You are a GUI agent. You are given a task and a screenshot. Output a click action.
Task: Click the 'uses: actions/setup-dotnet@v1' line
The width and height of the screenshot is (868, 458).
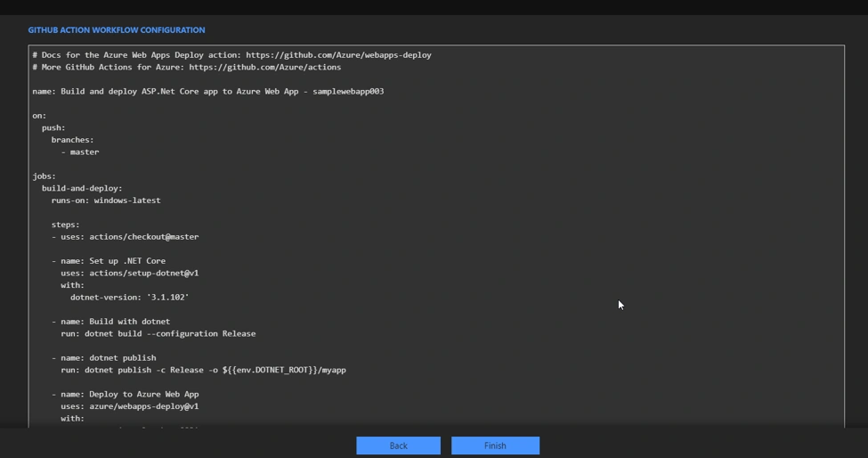click(x=130, y=273)
